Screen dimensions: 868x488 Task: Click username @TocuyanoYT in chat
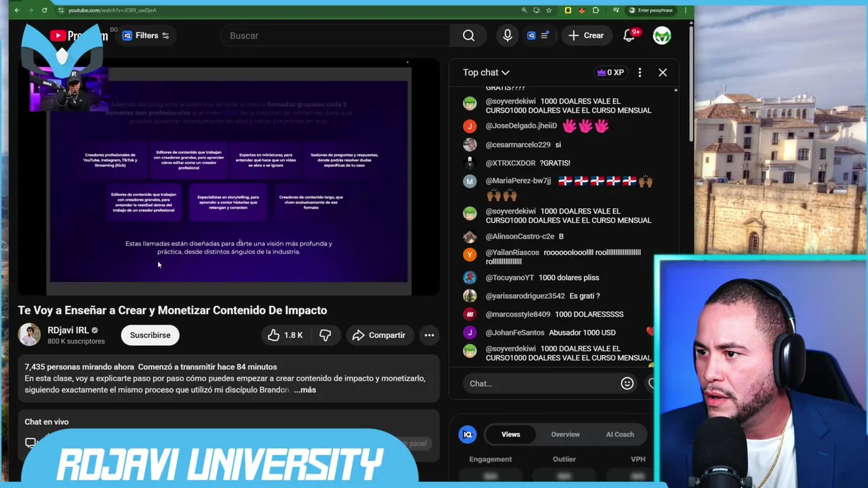[510, 277]
